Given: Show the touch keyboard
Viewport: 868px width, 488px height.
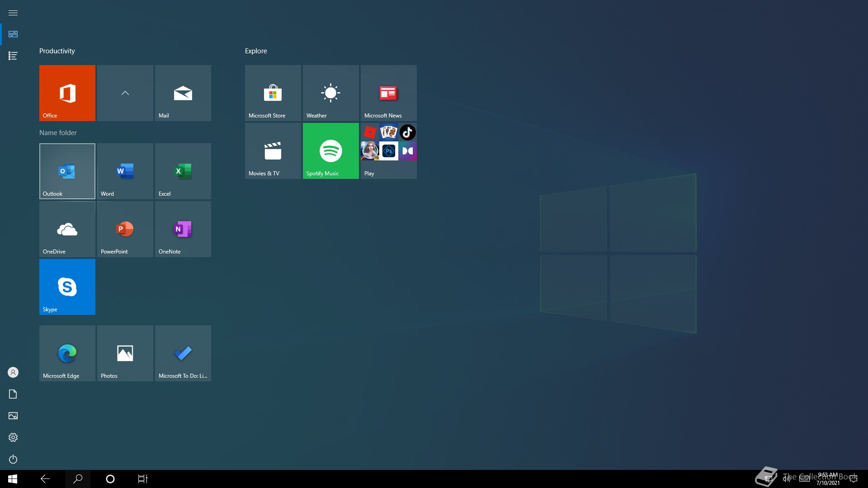Looking at the screenshot, I should coord(805,479).
